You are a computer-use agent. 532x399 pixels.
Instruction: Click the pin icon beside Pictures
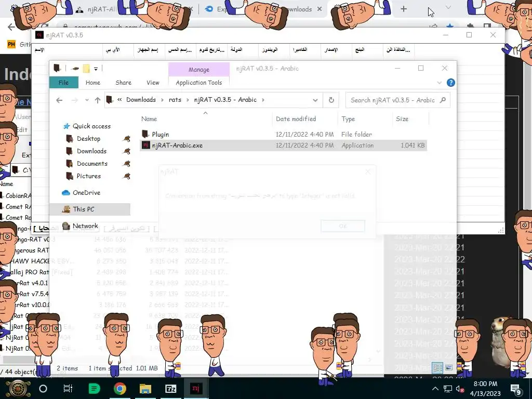[x=126, y=177]
